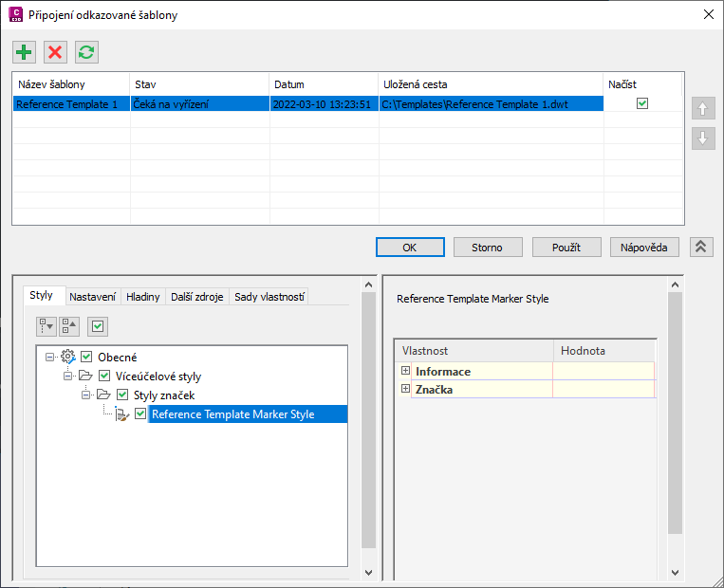The image size is (724, 588).
Task: Click the left panel scrollbar thumb
Action: pos(368,420)
